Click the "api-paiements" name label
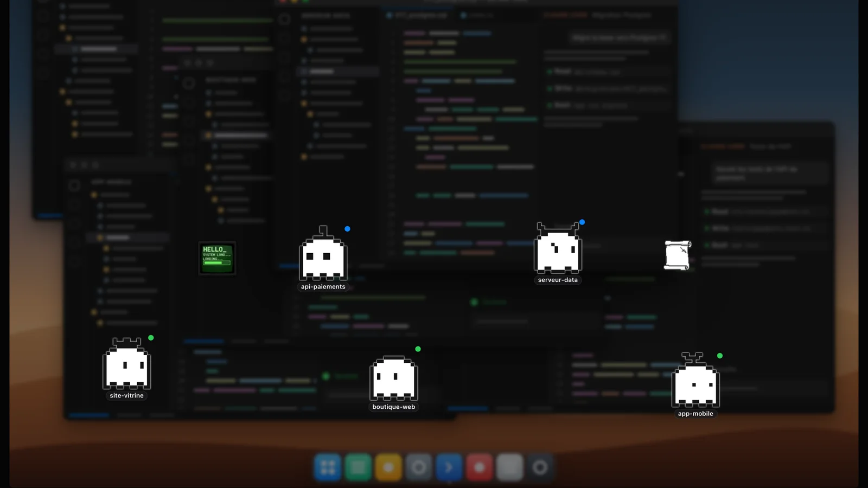 [x=323, y=287]
